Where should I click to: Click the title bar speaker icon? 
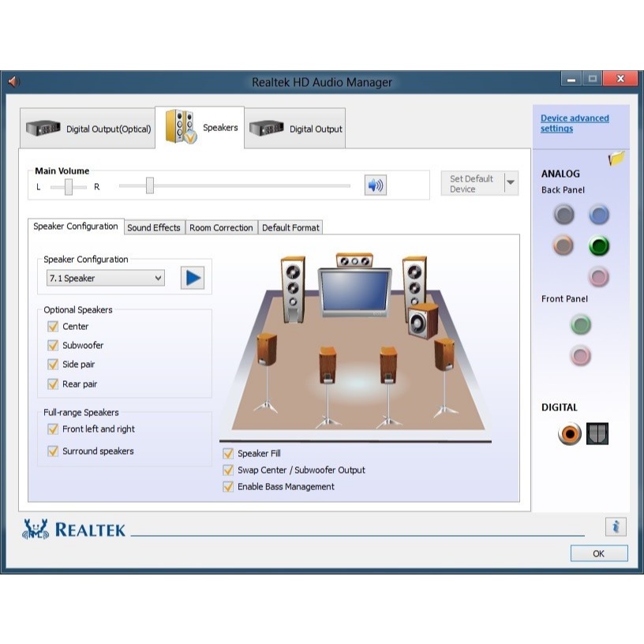tap(13, 82)
